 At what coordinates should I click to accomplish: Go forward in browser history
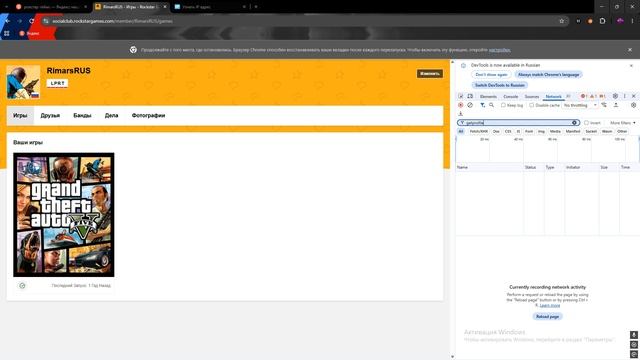(20, 21)
